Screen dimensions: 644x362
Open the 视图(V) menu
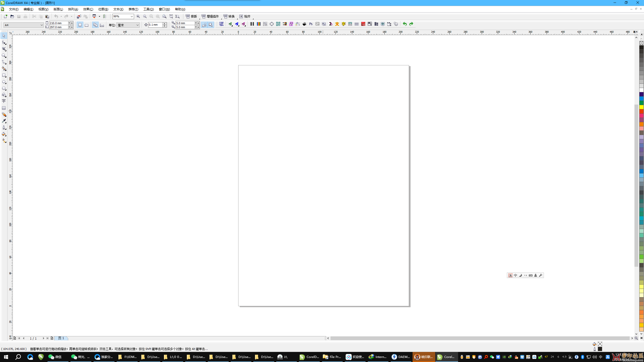(x=43, y=9)
